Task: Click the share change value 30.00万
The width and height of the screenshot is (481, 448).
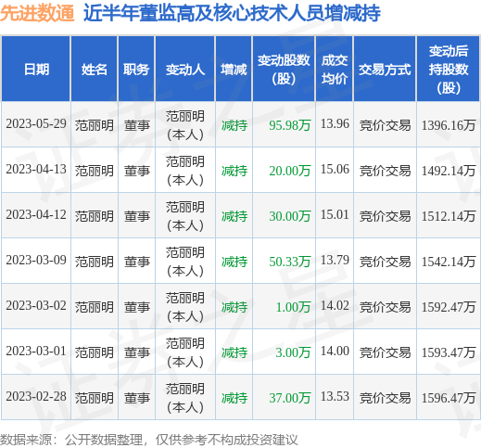Action: pyautogui.click(x=289, y=216)
